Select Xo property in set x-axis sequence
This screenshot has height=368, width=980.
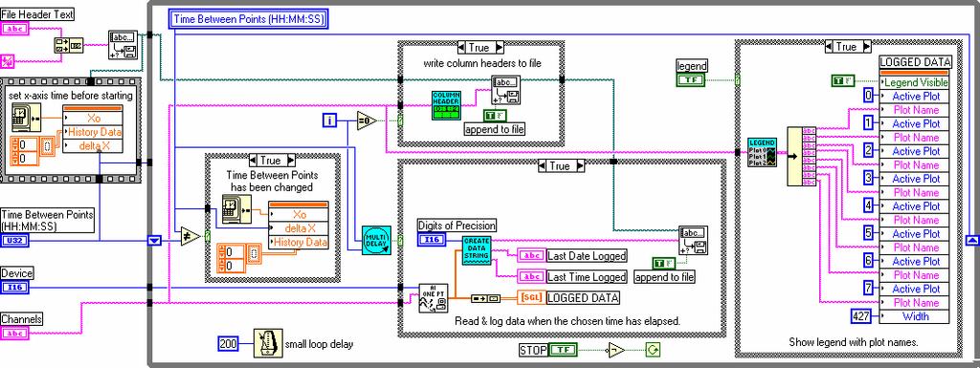[x=93, y=119]
